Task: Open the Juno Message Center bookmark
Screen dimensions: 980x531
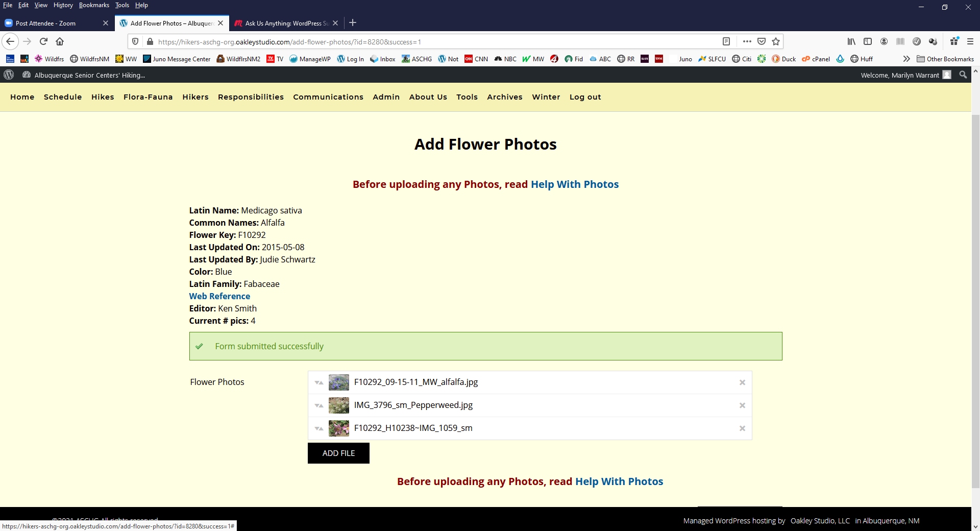Action: coord(177,59)
